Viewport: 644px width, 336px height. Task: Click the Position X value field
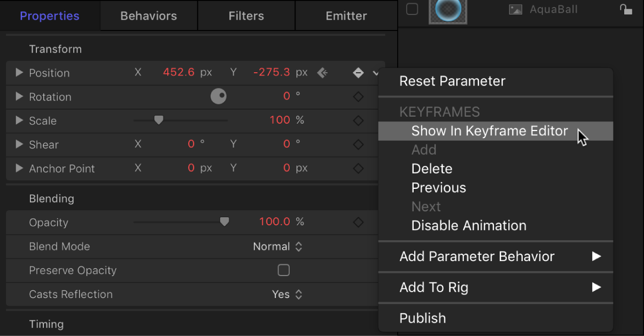point(179,73)
